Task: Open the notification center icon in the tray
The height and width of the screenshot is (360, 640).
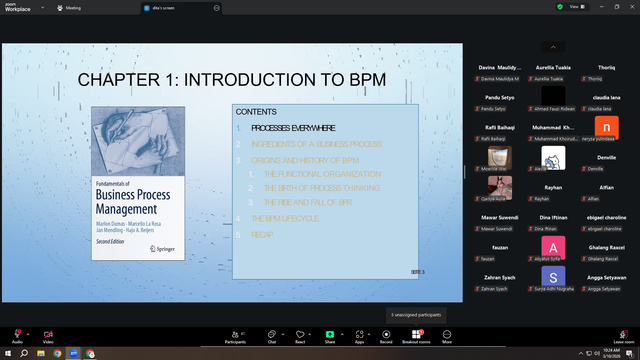Action: [630, 353]
